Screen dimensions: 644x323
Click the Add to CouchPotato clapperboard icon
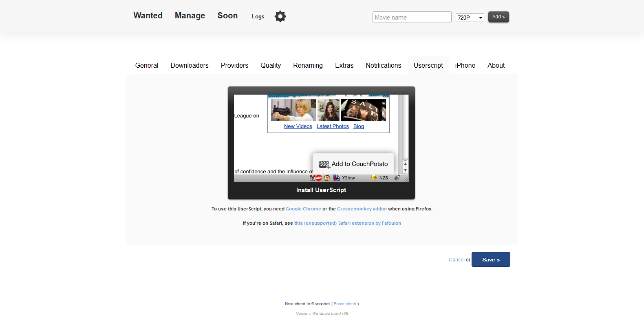click(x=324, y=164)
